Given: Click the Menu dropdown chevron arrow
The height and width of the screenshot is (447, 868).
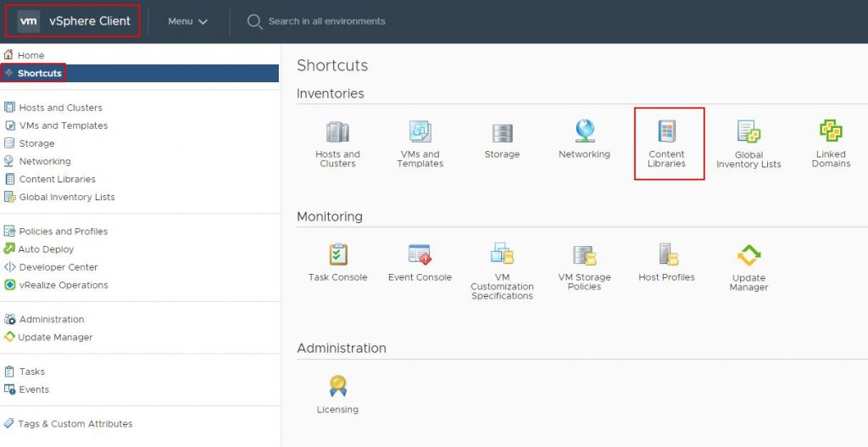Looking at the screenshot, I should [203, 21].
